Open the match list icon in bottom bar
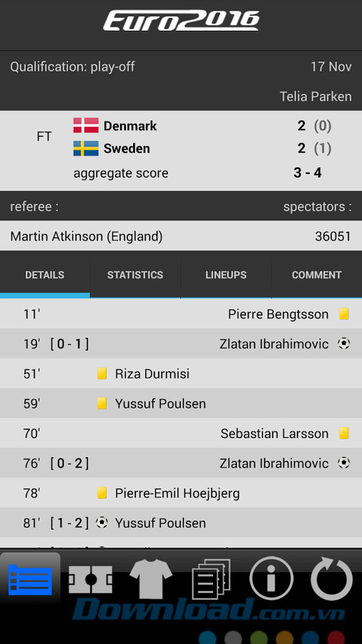 pos(30,580)
